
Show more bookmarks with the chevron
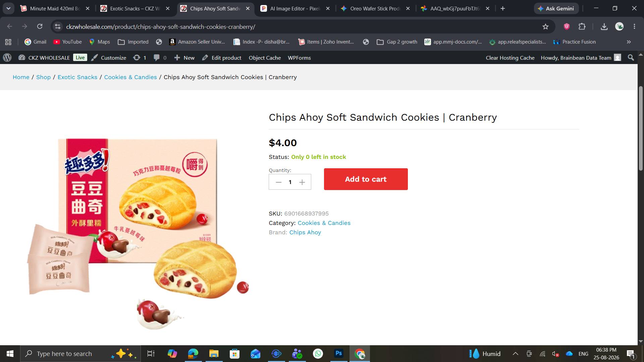pyautogui.click(x=629, y=42)
